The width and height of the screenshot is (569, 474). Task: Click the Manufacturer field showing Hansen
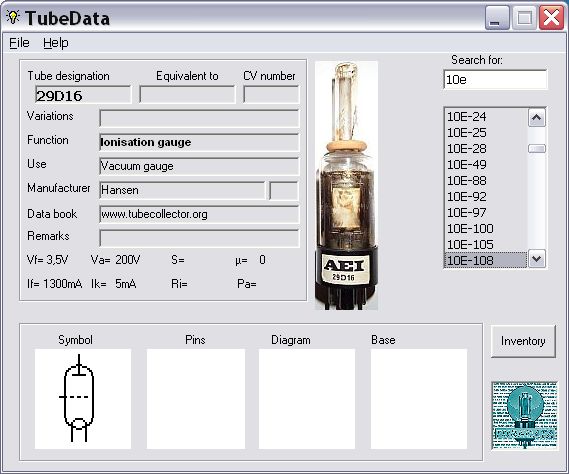click(182, 190)
